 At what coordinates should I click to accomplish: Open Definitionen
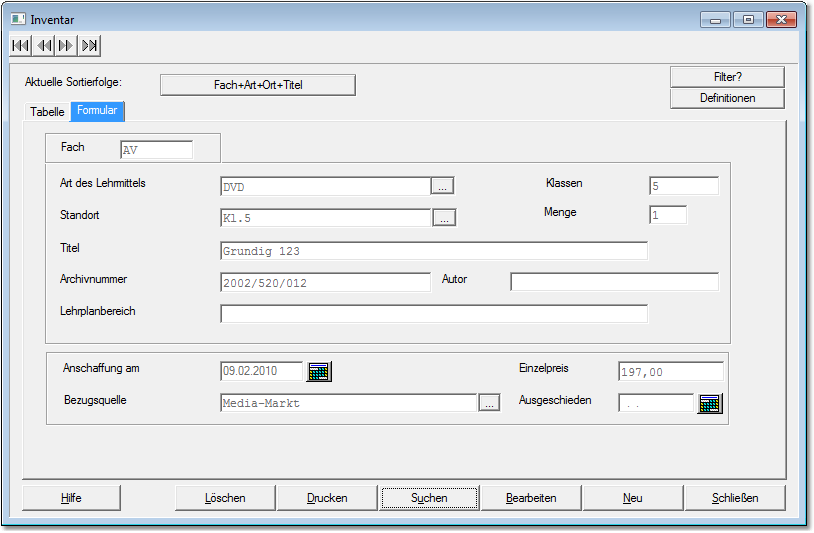[727, 98]
